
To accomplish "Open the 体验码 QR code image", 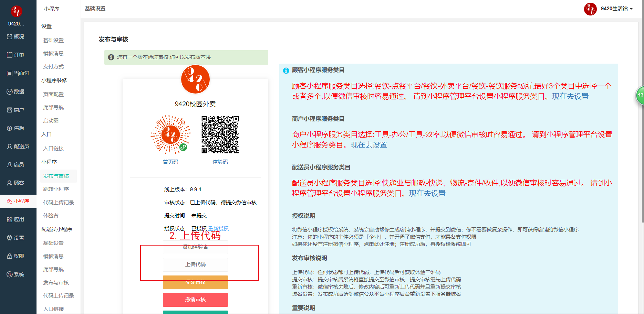I will [220, 134].
